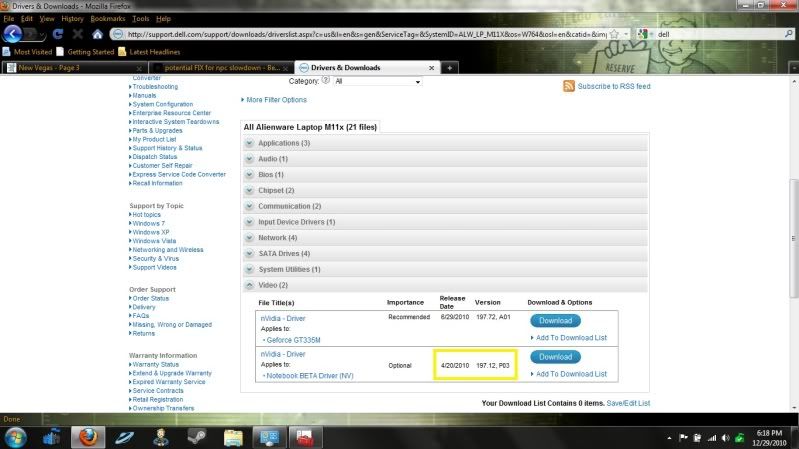This screenshot has width=799, height=449.
Task: Open the File menu
Action: (9, 19)
